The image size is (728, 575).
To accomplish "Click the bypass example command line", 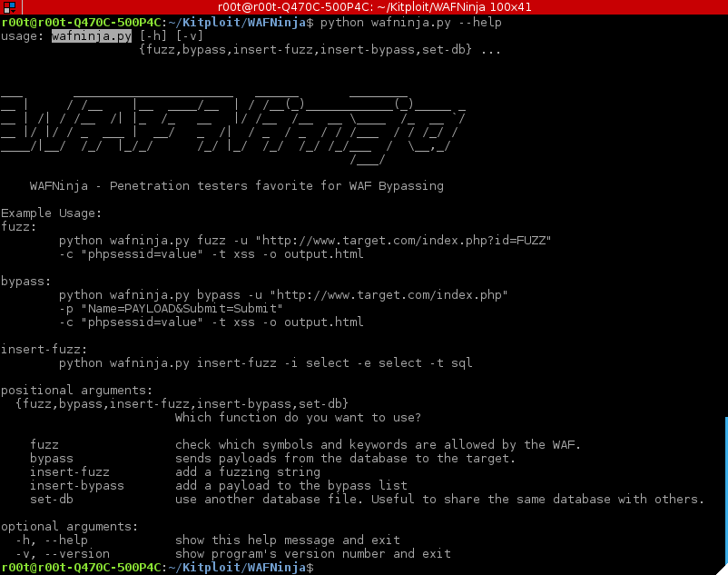I will pos(283,295).
